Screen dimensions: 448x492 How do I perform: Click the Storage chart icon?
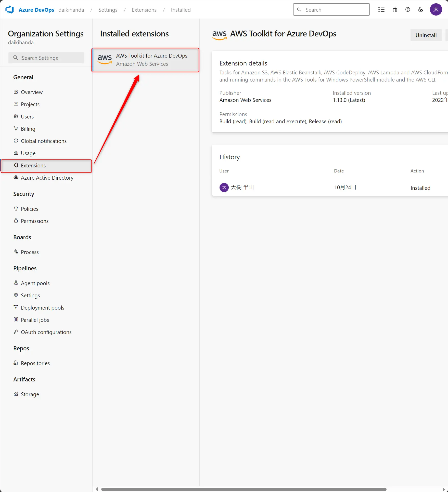tap(16, 394)
